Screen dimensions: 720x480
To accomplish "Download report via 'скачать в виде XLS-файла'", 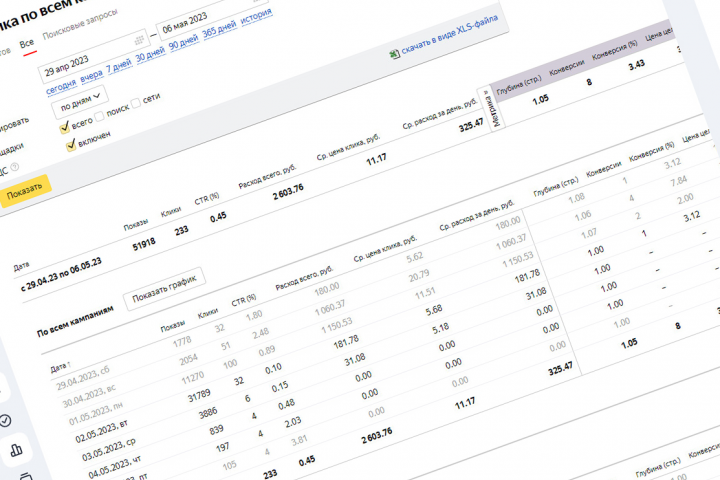I will [450, 35].
